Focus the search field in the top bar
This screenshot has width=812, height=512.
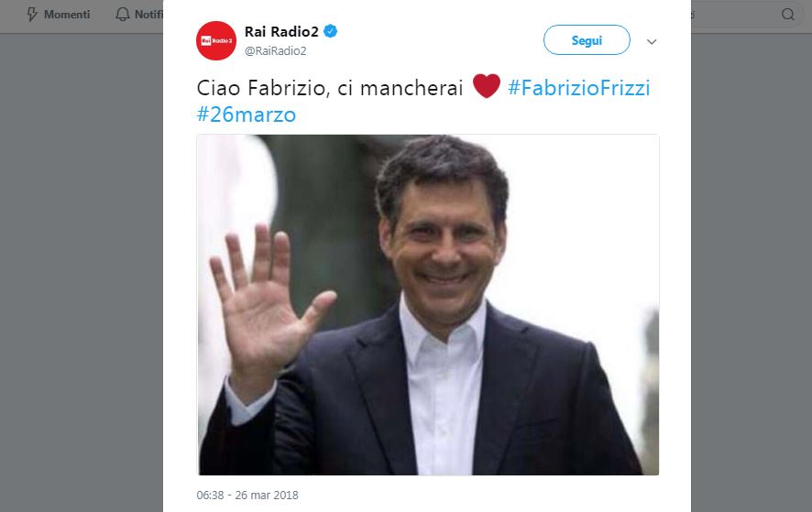pos(748,15)
